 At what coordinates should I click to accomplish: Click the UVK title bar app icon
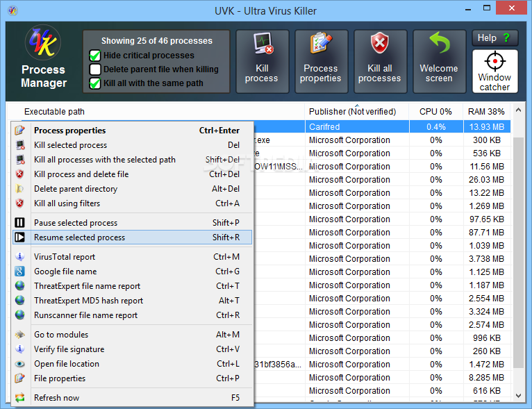point(13,11)
